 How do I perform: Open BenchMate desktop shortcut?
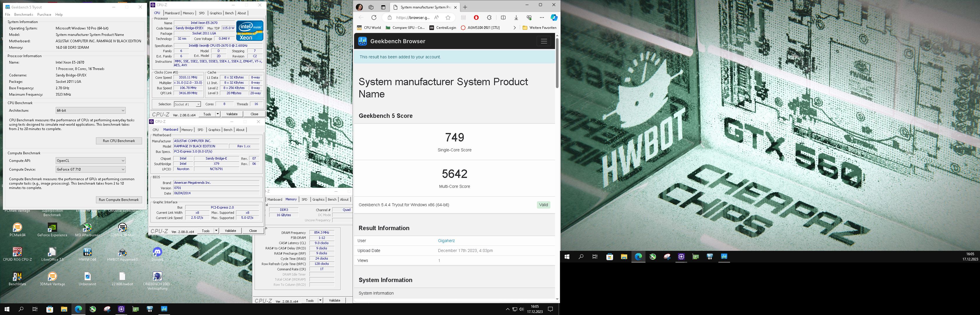pos(17,279)
